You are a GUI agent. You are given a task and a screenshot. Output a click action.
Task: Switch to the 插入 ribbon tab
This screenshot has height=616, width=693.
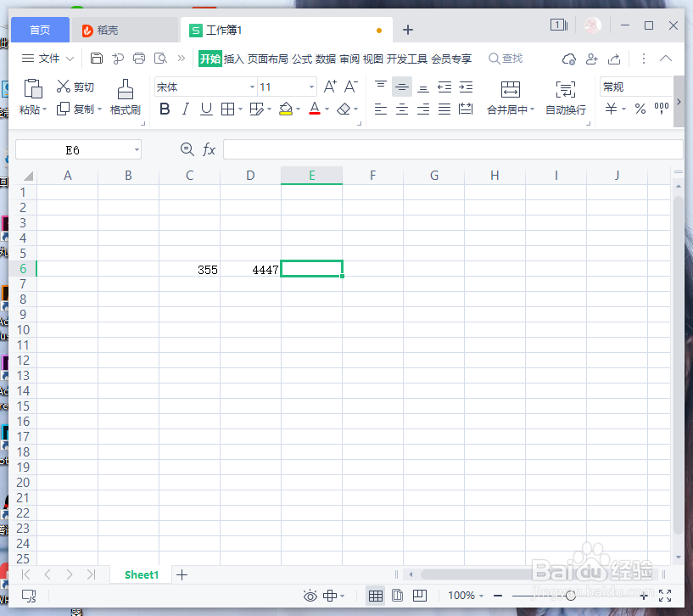[x=234, y=59]
